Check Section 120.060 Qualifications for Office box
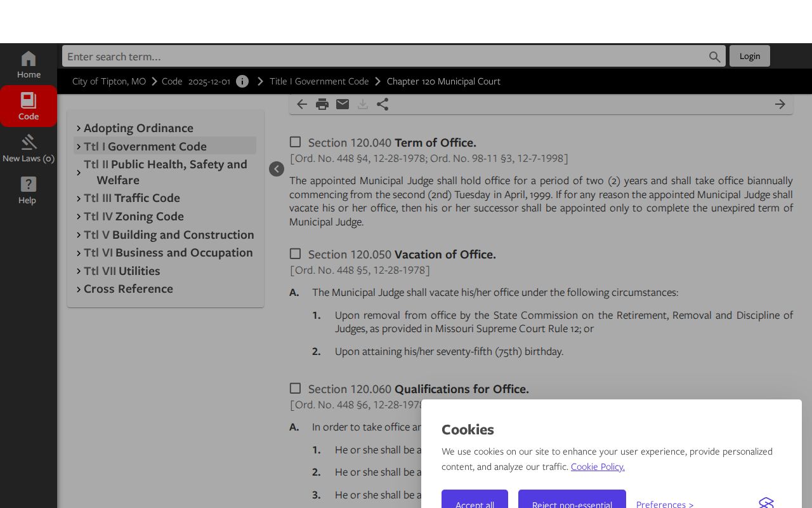812x508 pixels. [295, 389]
